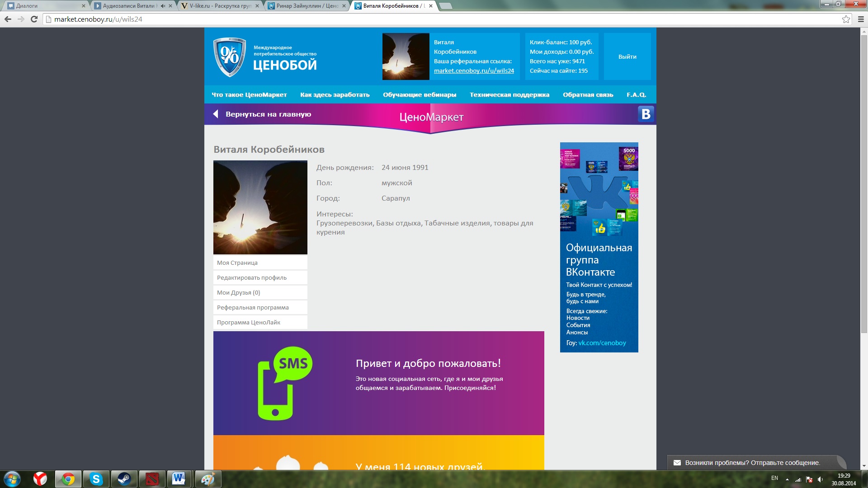Close the Диалоги tab
Viewport: 868px width, 488px height.
click(x=83, y=6)
